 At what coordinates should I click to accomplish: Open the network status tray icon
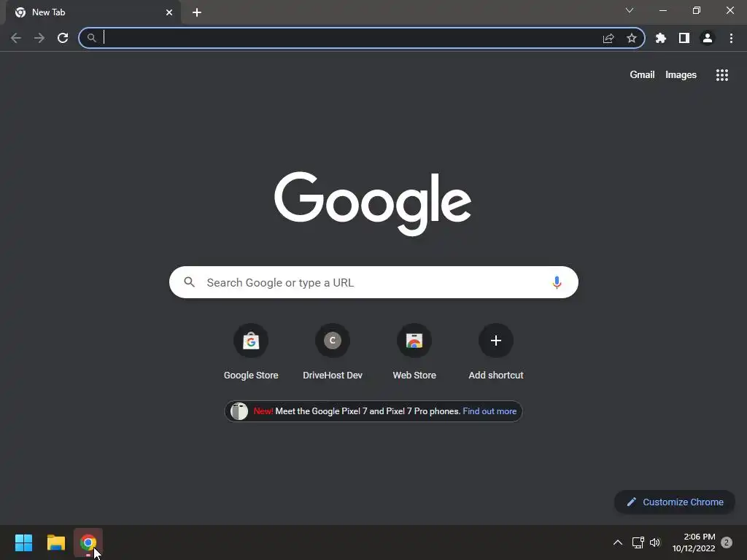[x=638, y=542]
